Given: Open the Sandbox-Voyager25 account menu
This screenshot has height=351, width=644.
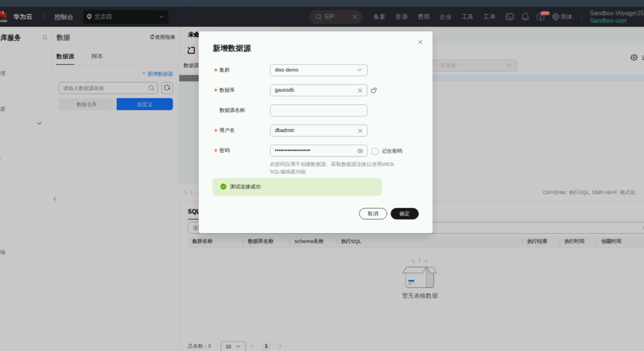Looking at the screenshot, I should (617, 17).
